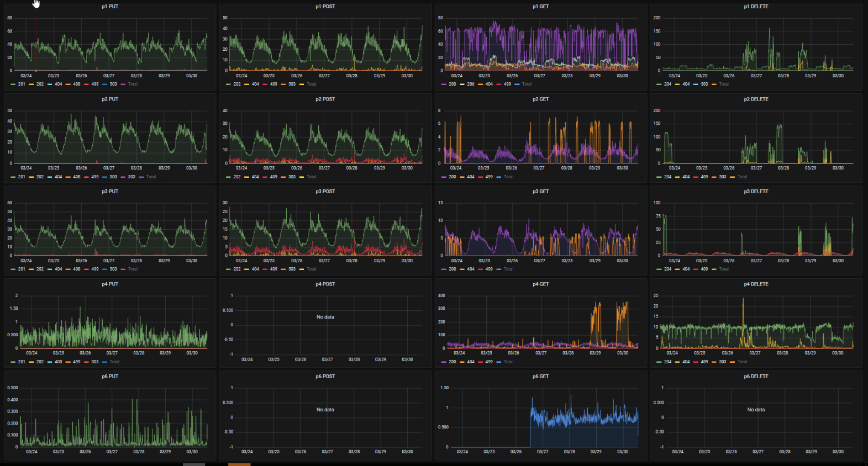The height and width of the screenshot is (466, 868).
Task: Click the p6 PUT graph area
Action: click(114, 417)
